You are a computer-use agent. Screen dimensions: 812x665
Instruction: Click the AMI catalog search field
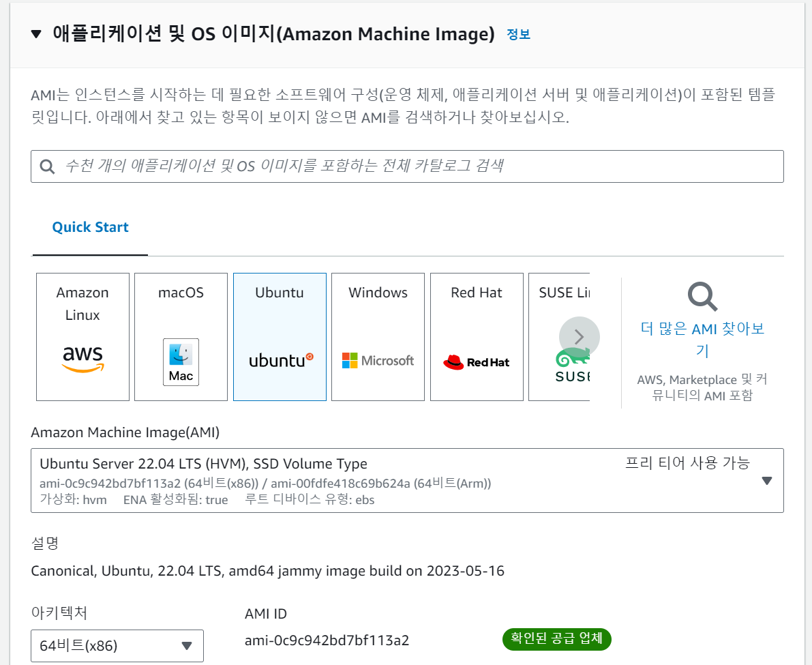[x=407, y=166]
